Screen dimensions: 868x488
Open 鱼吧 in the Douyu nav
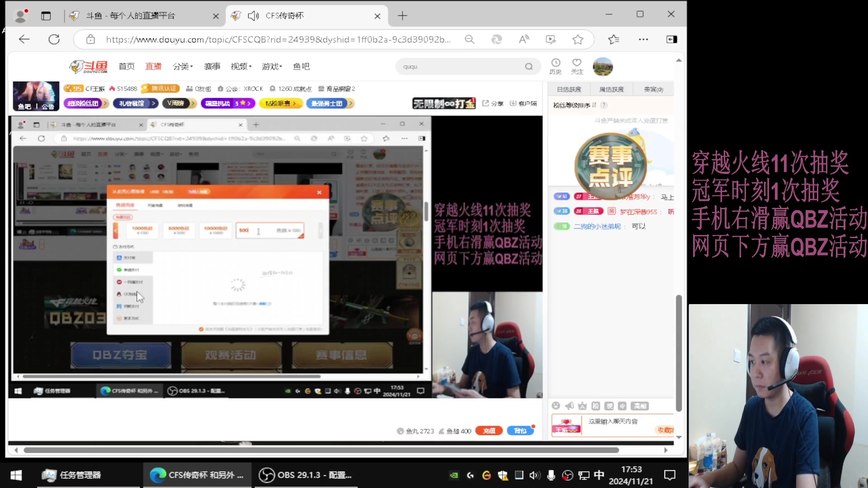tap(301, 66)
